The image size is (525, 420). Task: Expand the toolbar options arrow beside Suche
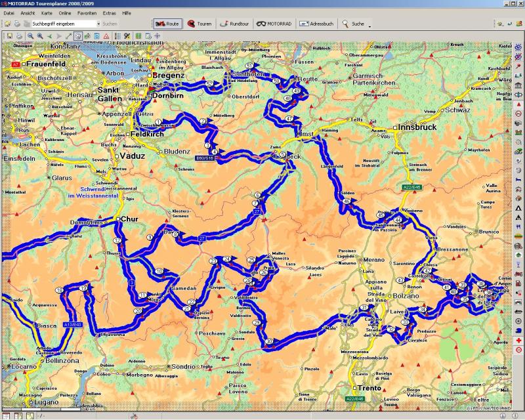[369, 26]
